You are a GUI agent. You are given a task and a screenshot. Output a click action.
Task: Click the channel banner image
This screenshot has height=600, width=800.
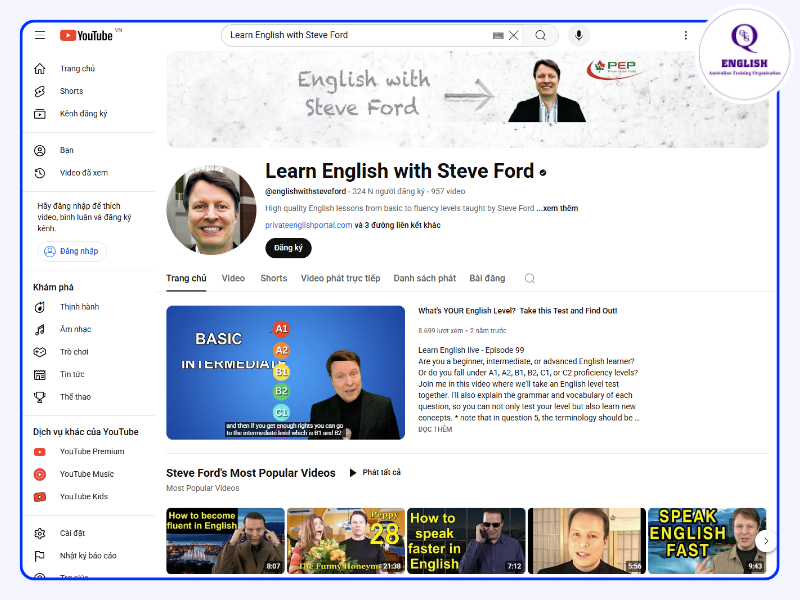coord(467,99)
